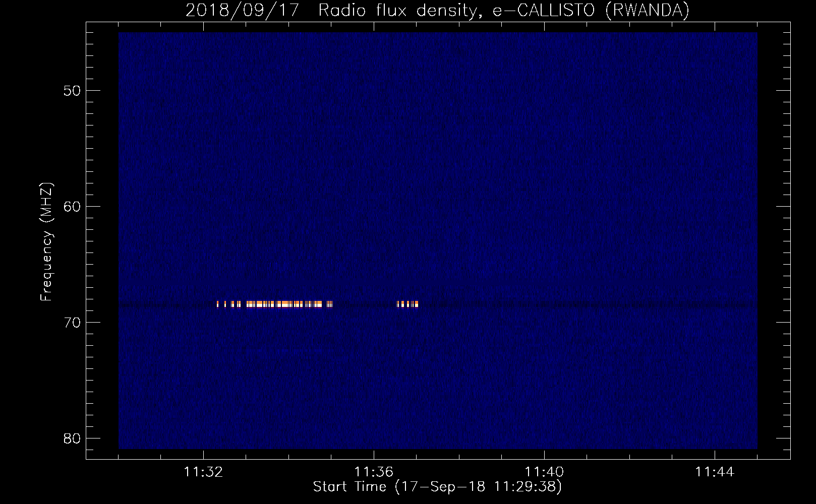The width and height of the screenshot is (816, 504).
Task: Click the plot title "Radio flux density, e-CALLISTO (RWANDA)"
Action: (504, 10)
